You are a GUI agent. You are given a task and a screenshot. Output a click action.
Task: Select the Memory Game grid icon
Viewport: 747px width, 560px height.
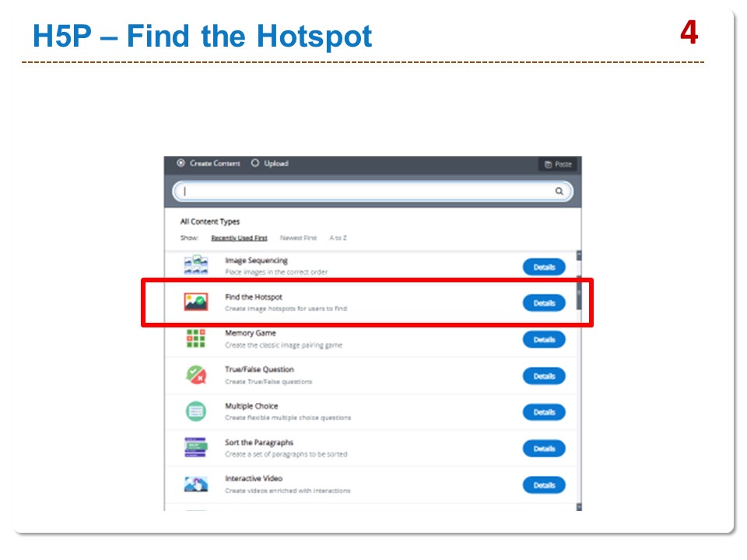tap(195, 339)
